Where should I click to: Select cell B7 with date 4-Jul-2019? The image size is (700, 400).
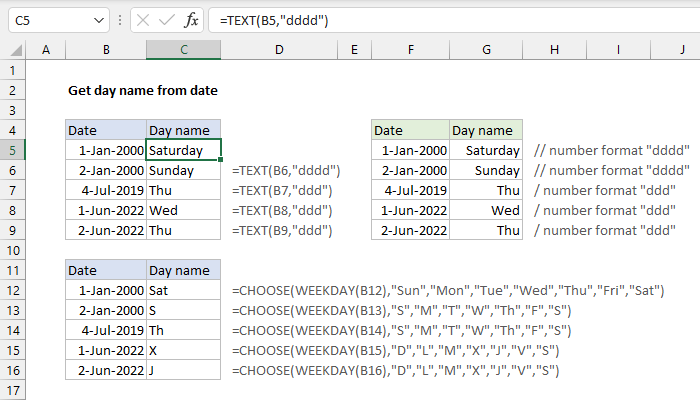pos(105,190)
